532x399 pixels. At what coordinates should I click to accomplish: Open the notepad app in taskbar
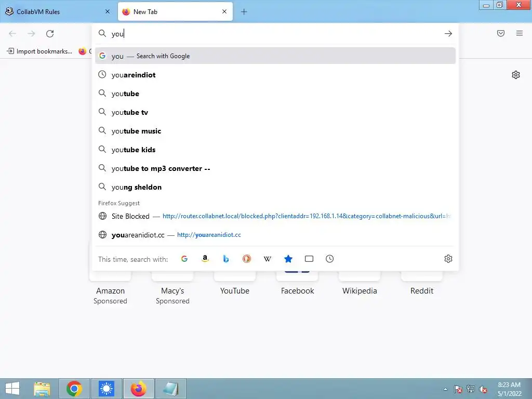pos(170,389)
